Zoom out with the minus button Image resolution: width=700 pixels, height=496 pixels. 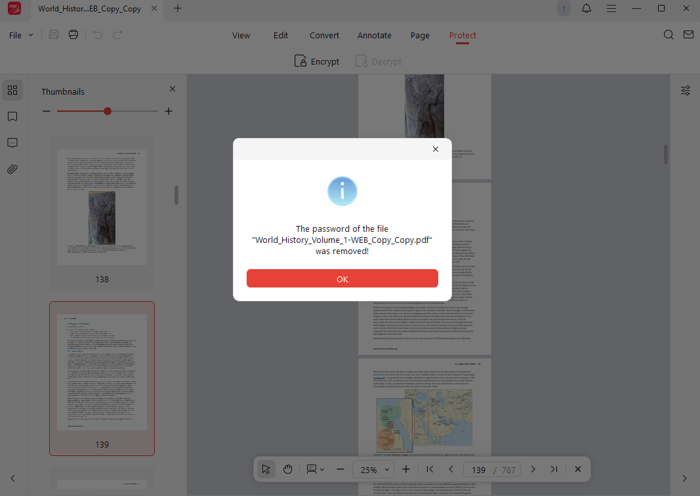(340, 469)
